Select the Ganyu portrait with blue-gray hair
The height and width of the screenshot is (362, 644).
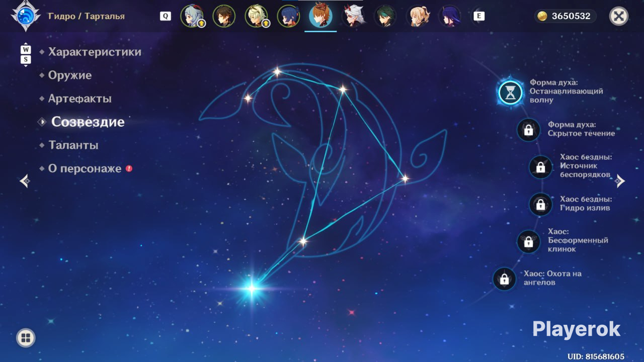click(x=192, y=16)
